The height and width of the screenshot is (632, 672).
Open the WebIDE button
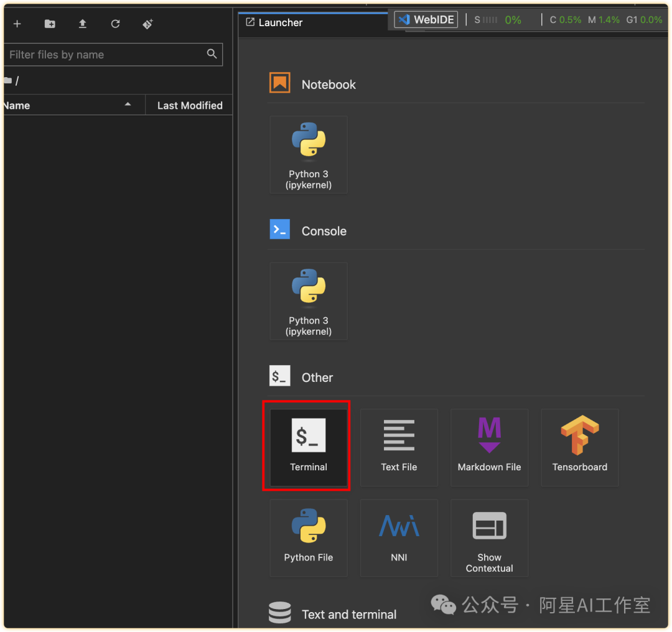tap(426, 20)
